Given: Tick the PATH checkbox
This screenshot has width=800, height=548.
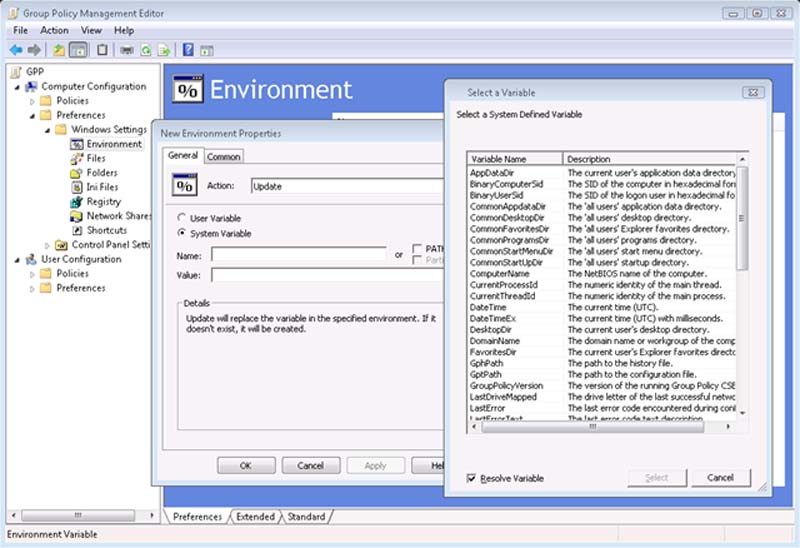Looking at the screenshot, I should coord(417,248).
